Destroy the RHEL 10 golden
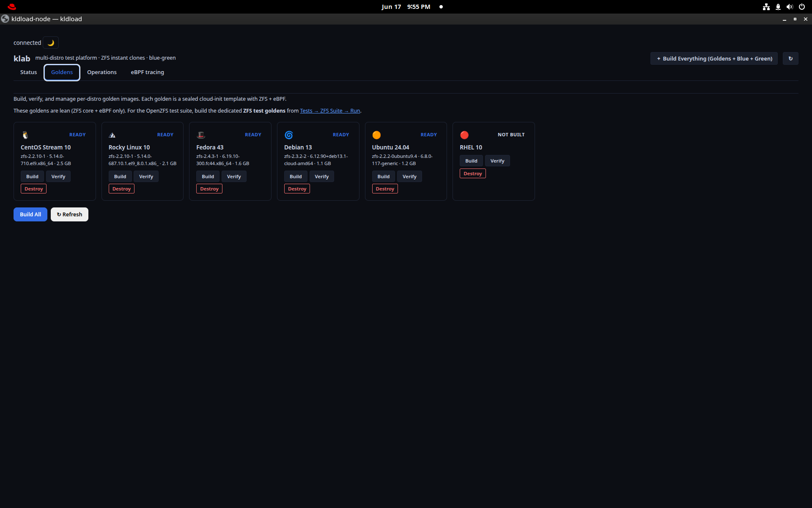 473,174
